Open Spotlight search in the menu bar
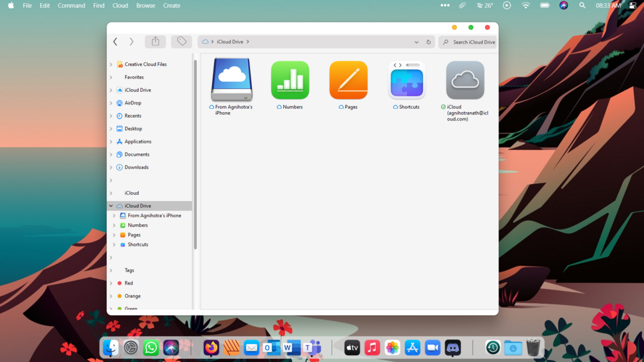Image resolution: width=644 pixels, height=362 pixels. point(582,5)
